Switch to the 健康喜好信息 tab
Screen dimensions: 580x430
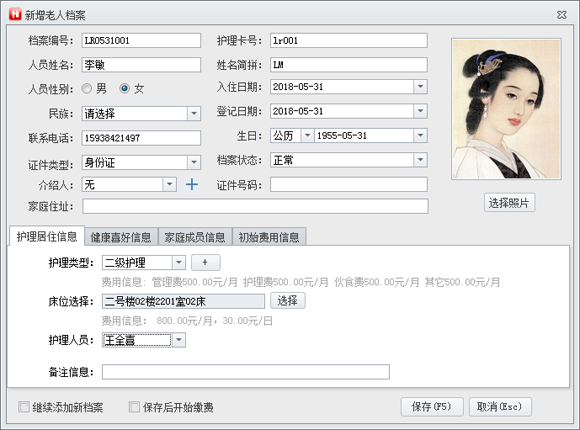point(121,237)
